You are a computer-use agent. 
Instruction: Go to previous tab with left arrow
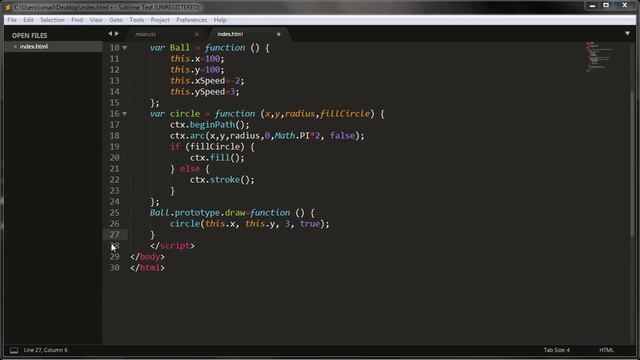[x=110, y=34]
